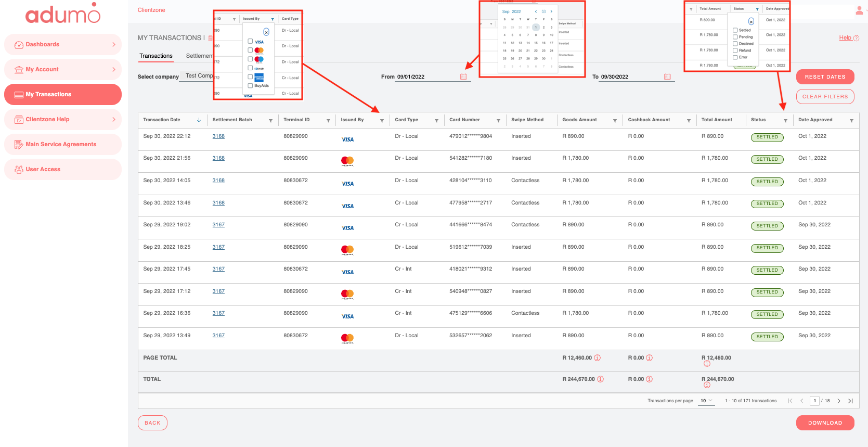The image size is (868, 447).
Task: Click the CLEAR FILTERS button
Action: point(825,97)
